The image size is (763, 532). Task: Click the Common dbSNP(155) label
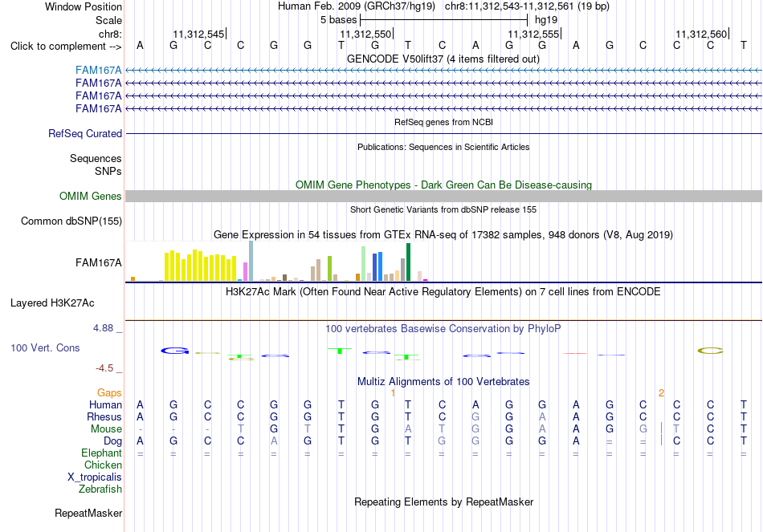click(x=71, y=221)
